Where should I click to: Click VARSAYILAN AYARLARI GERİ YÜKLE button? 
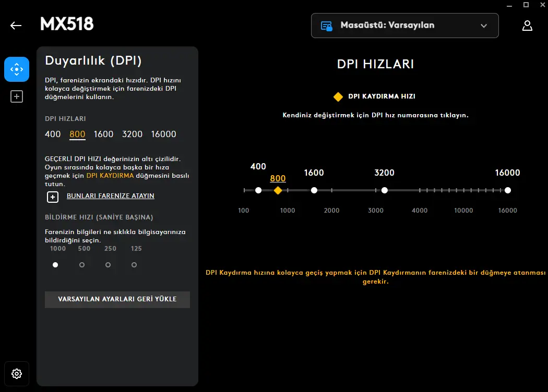point(117,300)
